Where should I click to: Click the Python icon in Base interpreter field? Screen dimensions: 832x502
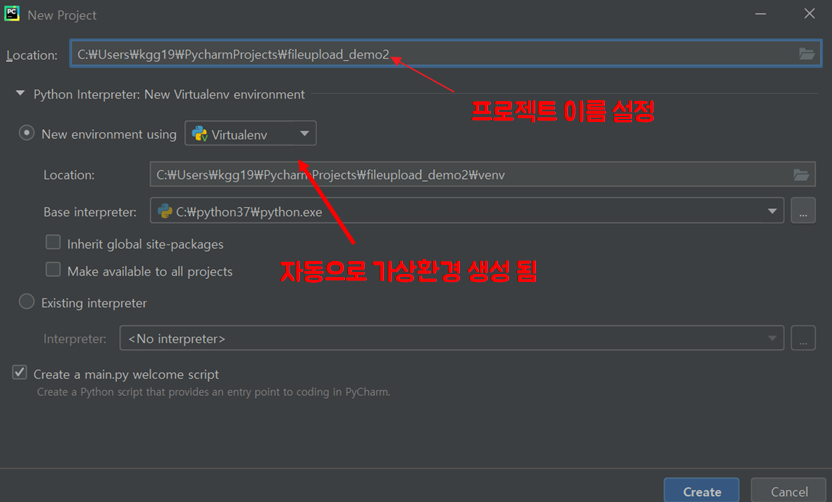165,211
